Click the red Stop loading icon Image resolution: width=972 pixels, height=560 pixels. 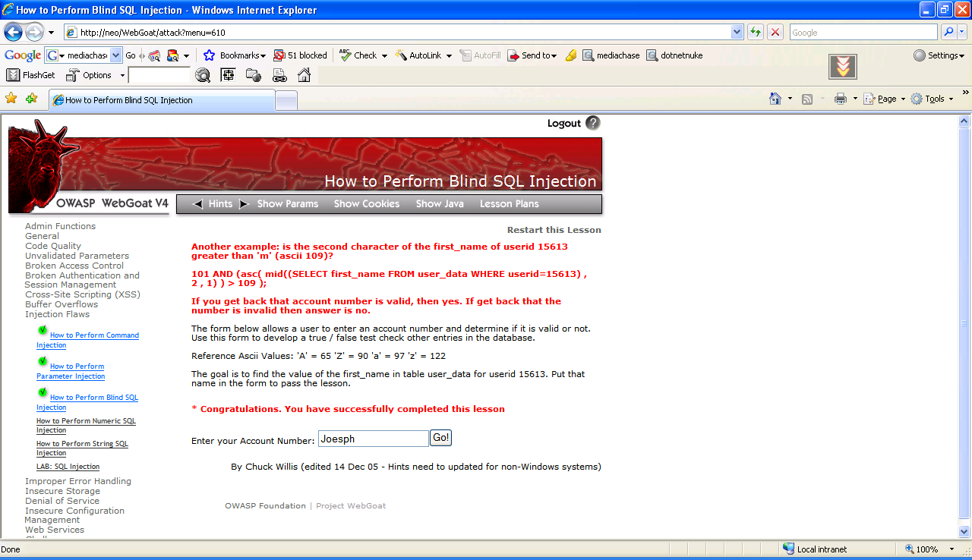click(x=775, y=33)
